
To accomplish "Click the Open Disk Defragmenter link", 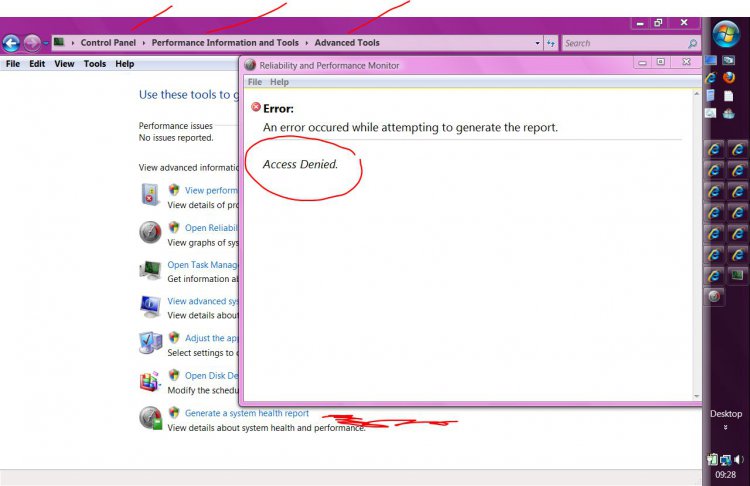I will [211, 376].
